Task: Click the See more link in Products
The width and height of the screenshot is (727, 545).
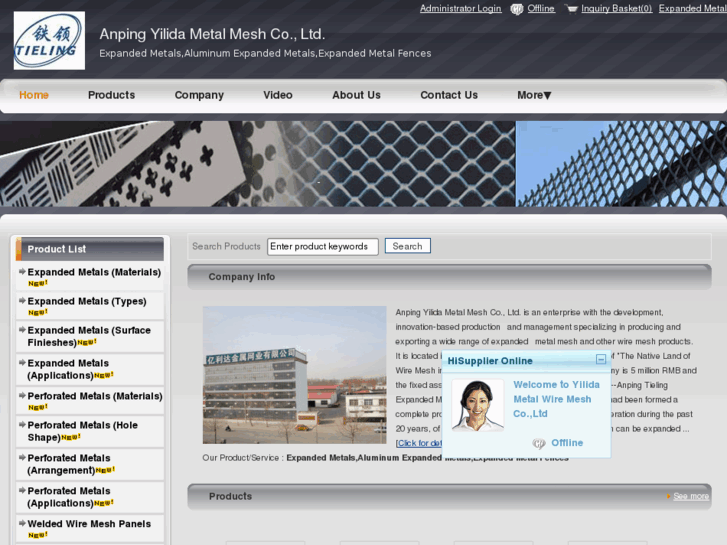Action: 691,496
